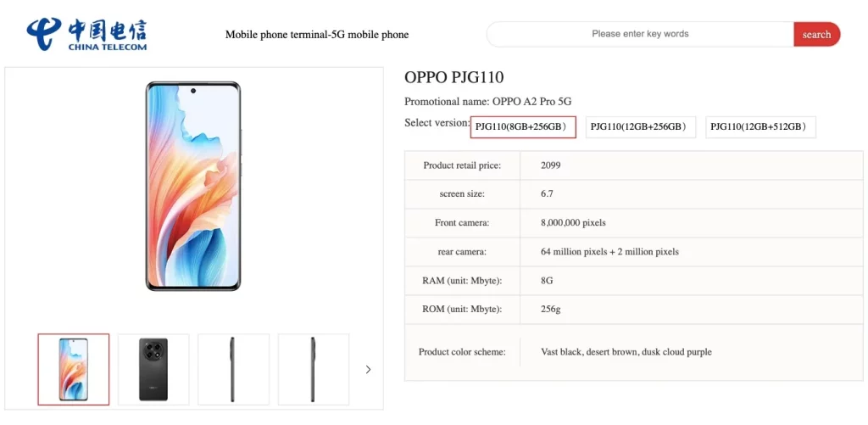Select the fourth side-profile thumbnail
This screenshot has height=425, width=868.
(x=313, y=369)
